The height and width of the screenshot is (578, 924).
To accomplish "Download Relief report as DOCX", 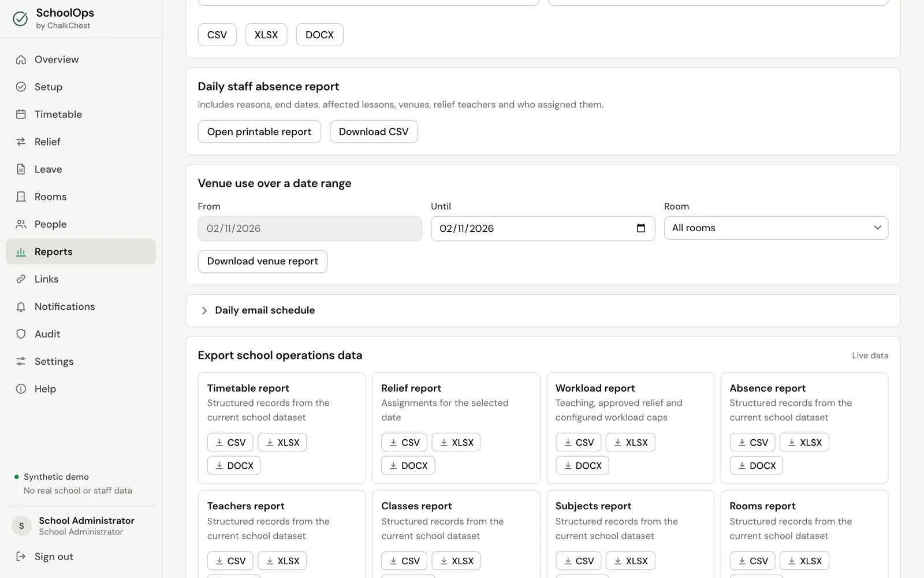I will (x=408, y=465).
